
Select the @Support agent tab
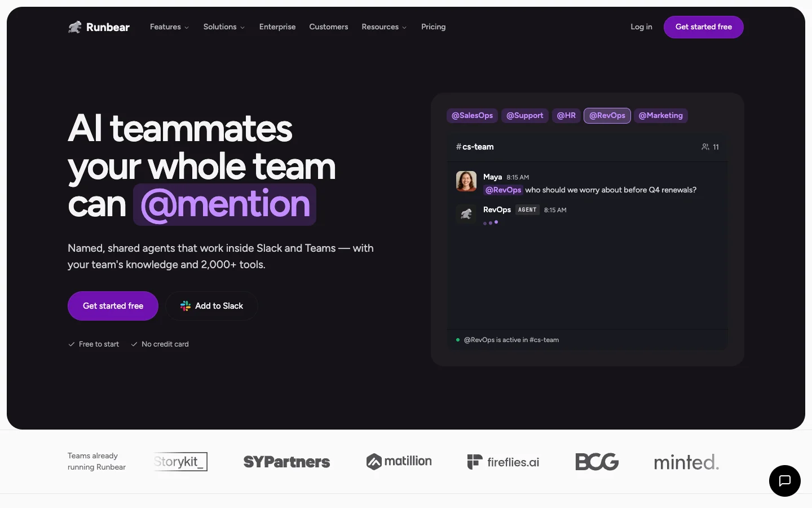click(x=525, y=116)
